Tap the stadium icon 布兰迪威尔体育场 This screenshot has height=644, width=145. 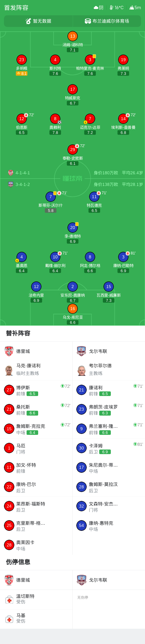coord(88,21)
